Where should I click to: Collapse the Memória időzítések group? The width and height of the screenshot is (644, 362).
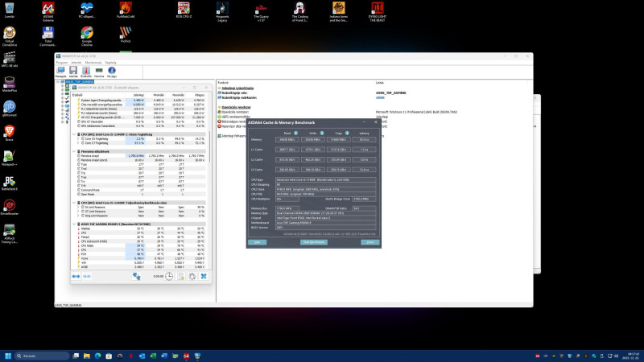(74, 151)
